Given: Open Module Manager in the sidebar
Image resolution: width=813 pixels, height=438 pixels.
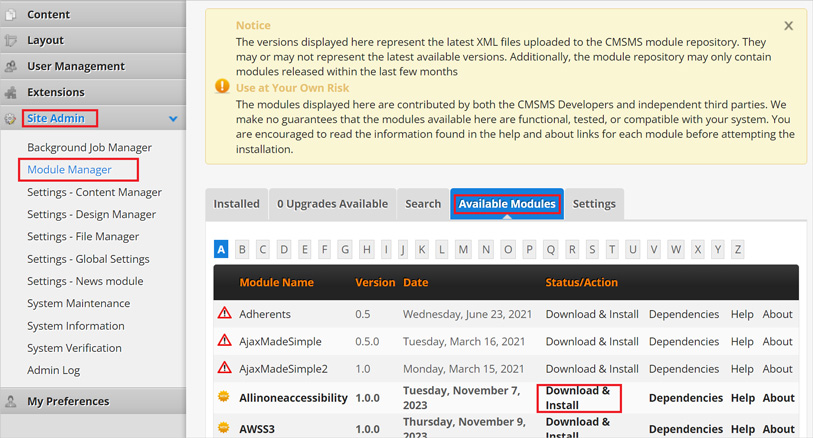Looking at the screenshot, I should click(69, 170).
